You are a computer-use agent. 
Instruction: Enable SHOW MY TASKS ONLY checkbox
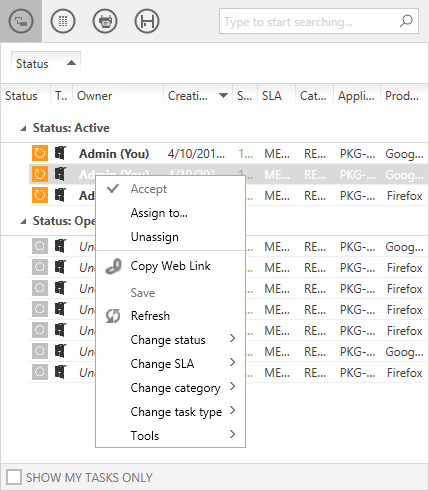click(x=14, y=477)
